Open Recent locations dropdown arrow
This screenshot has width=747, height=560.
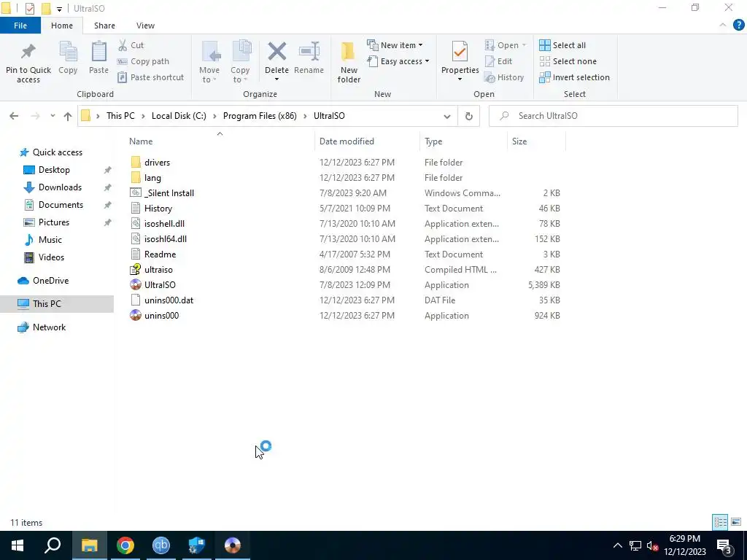coord(53,116)
